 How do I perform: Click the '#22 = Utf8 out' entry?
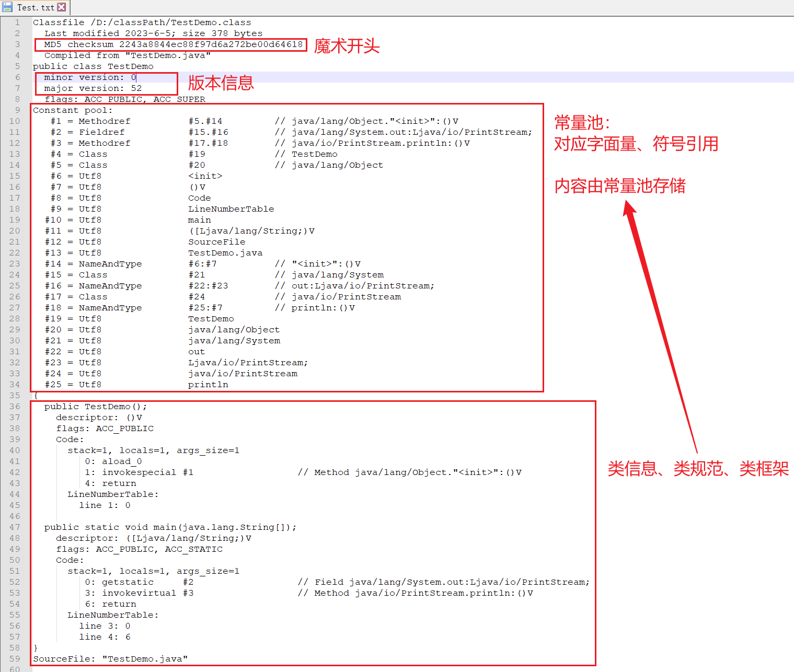coord(125,352)
